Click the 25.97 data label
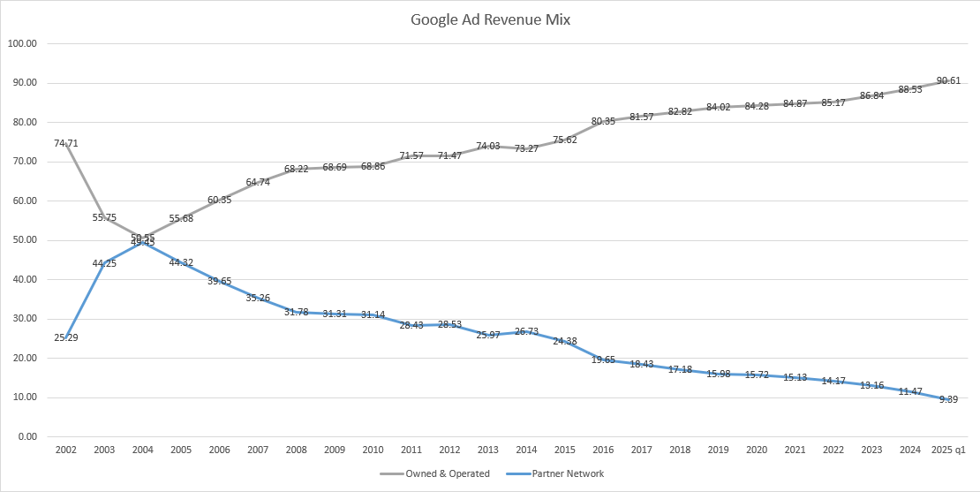980x492 pixels. (x=488, y=335)
